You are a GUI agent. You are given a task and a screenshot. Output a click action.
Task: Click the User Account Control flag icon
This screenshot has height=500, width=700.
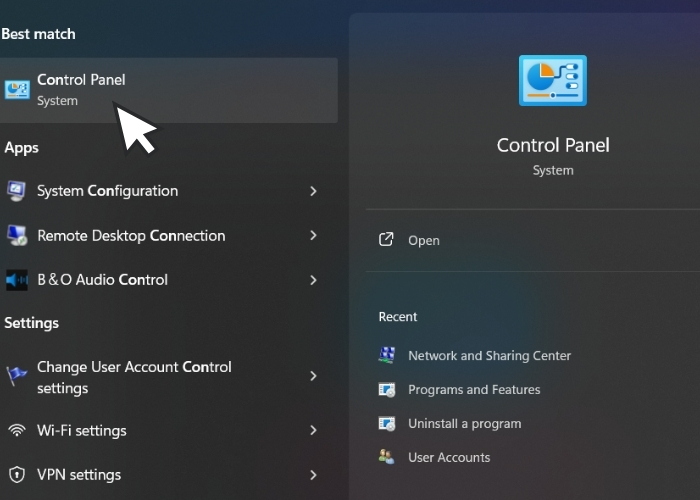pyautogui.click(x=17, y=376)
